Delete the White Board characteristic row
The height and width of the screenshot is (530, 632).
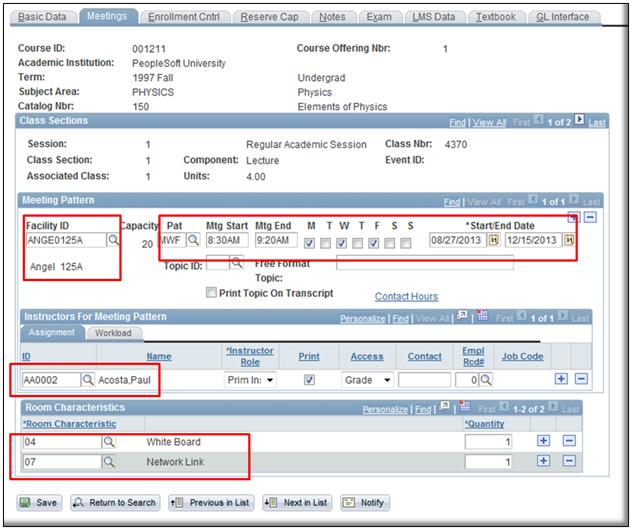[x=569, y=441]
